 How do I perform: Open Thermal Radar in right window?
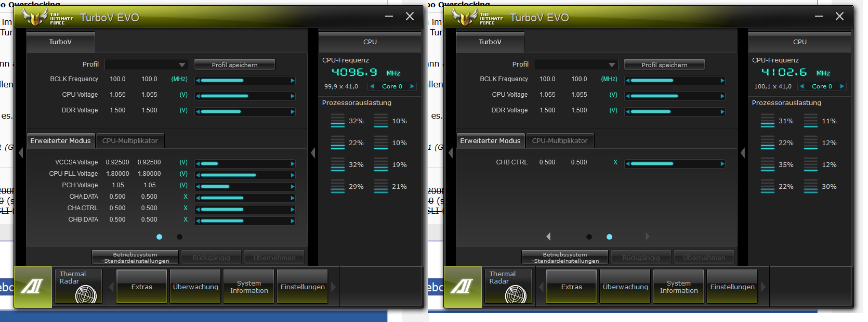tap(508, 286)
